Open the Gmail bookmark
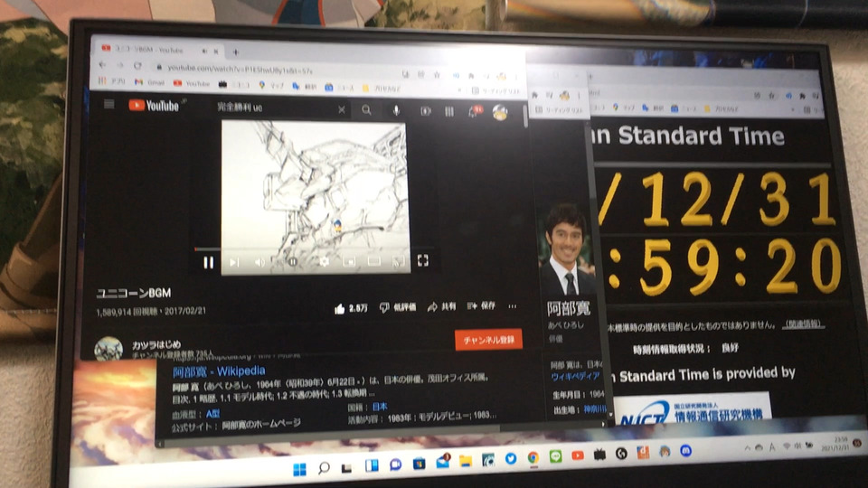Viewport: 868px width, 488px height. pyautogui.click(x=149, y=82)
